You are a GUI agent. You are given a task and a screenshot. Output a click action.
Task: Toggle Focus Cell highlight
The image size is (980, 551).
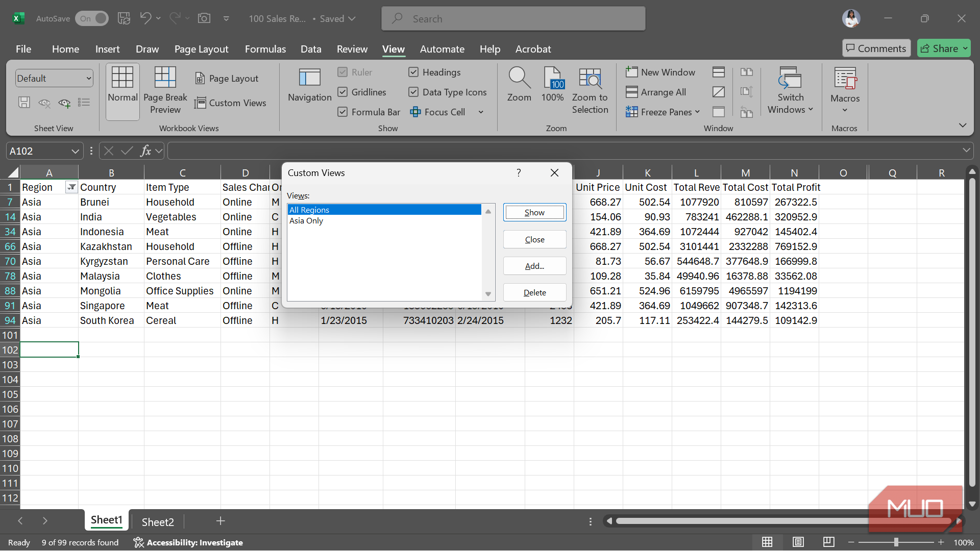coord(438,112)
